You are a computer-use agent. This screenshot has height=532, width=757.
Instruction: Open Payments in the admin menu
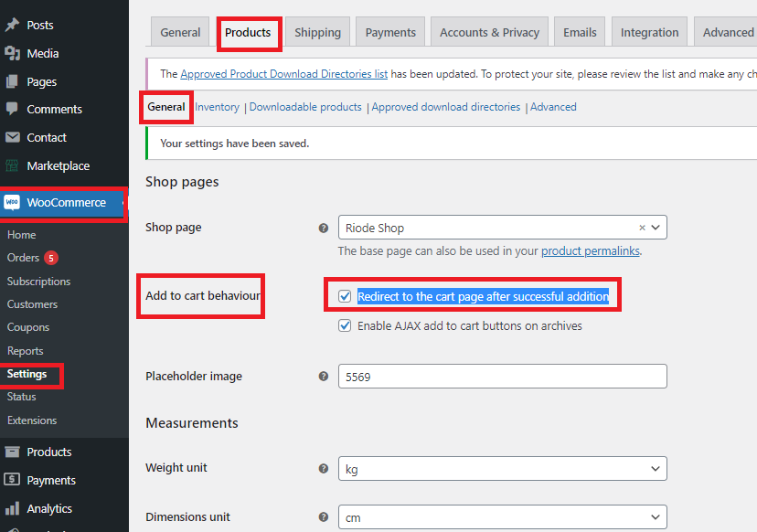[51, 480]
